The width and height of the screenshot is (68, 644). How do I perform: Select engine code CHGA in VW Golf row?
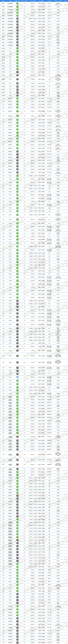click(x=58, y=176)
